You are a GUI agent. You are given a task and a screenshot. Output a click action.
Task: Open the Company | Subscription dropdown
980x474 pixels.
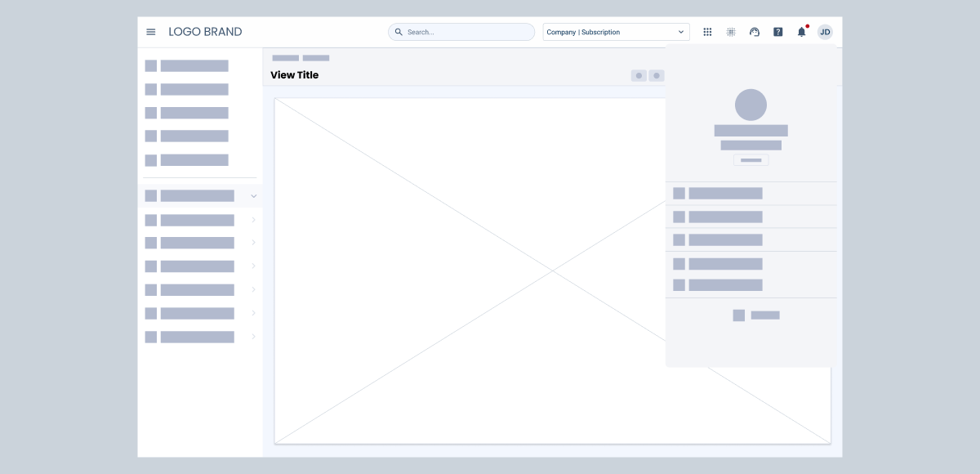tap(616, 32)
